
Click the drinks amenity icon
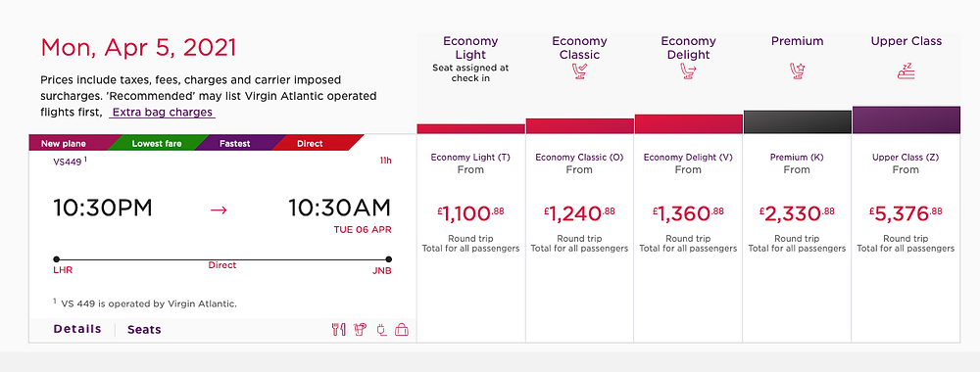click(x=360, y=330)
